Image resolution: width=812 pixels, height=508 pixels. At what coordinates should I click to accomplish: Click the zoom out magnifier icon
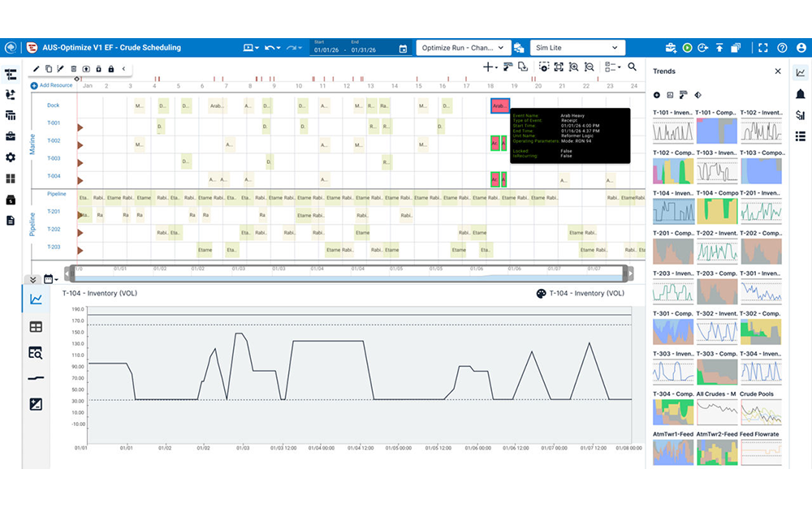click(590, 67)
